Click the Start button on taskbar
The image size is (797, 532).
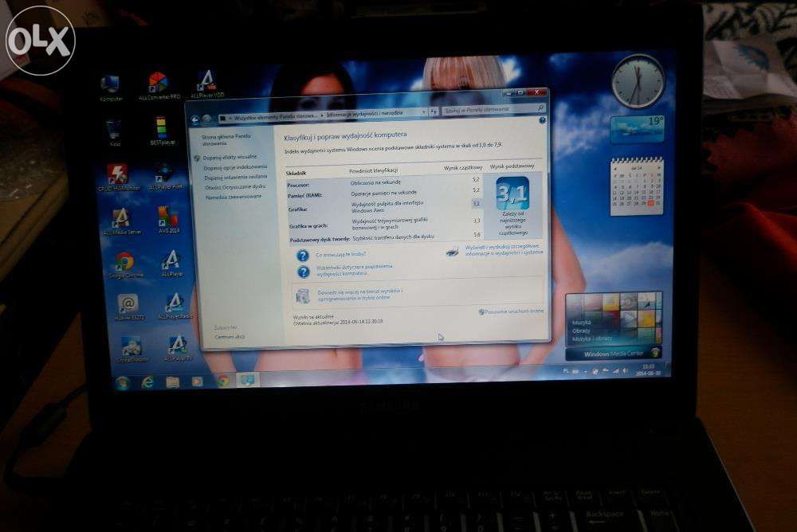click(x=123, y=383)
